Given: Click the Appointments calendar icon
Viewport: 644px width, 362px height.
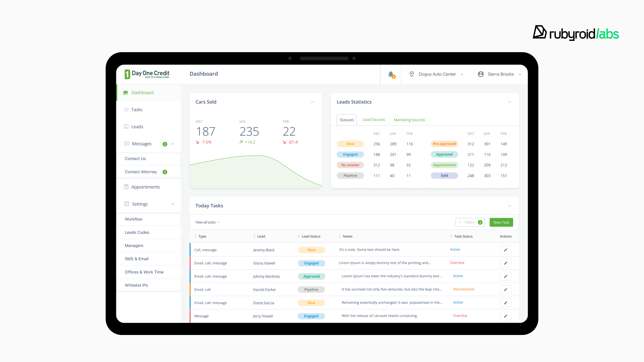Looking at the screenshot, I should [x=126, y=187].
